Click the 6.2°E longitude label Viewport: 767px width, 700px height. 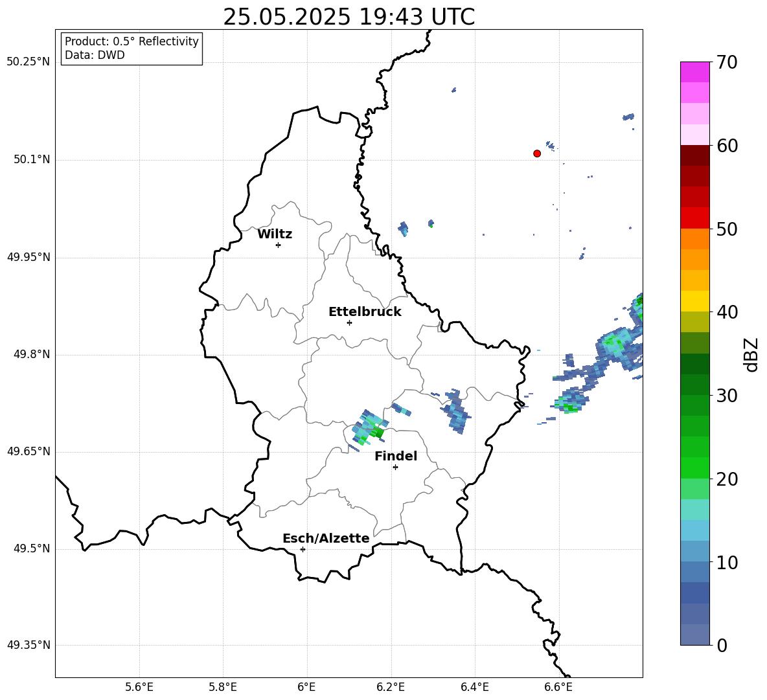(391, 687)
